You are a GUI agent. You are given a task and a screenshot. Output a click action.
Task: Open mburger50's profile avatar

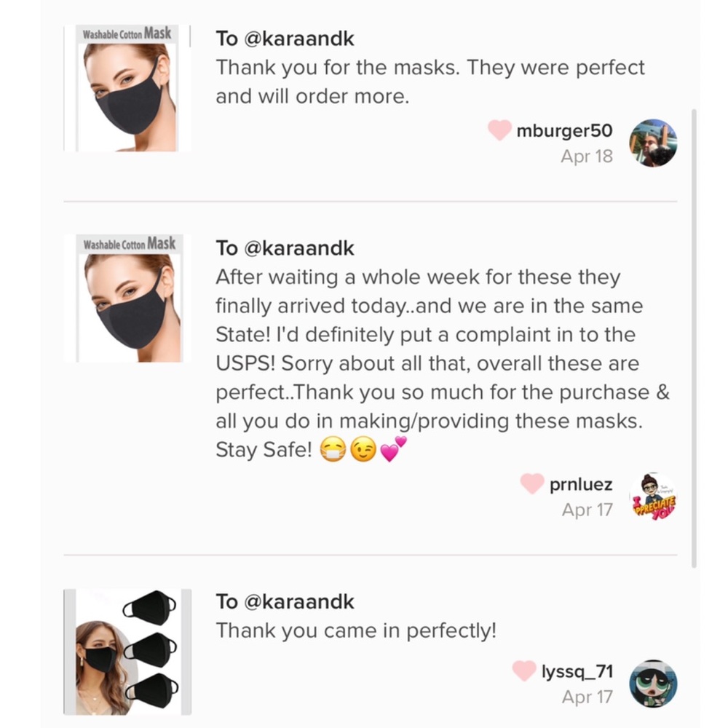(x=652, y=143)
